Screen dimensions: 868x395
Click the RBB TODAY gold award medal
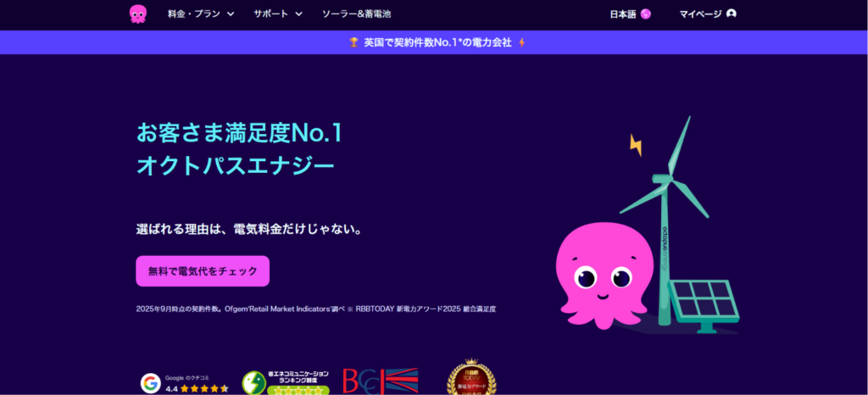pyautogui.click(x=471, y=377)
